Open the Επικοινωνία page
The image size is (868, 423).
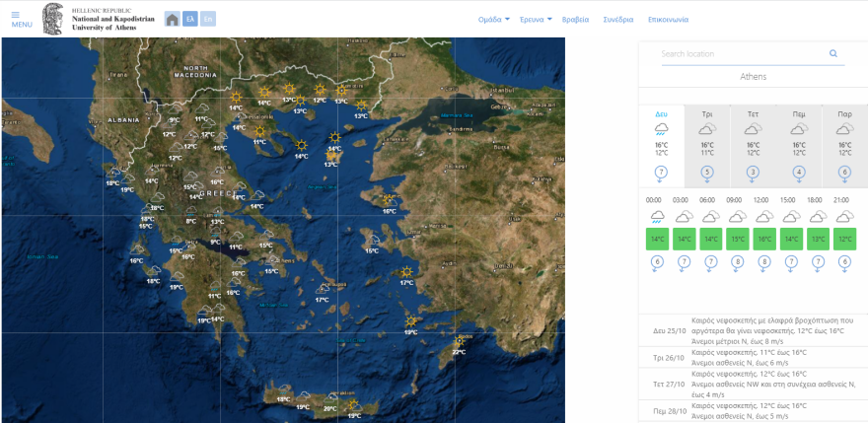[668, 20]
